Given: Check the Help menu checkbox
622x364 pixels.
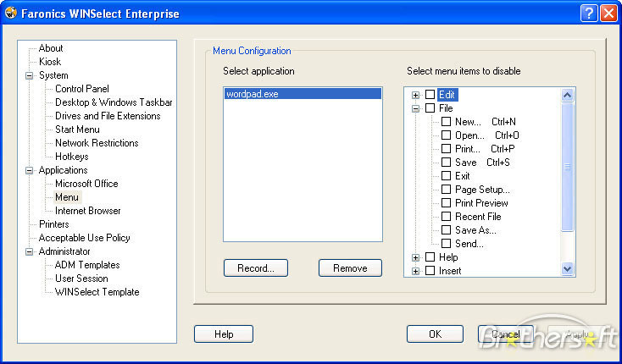Looking at the screenshot, I should (x=430, y=257).
